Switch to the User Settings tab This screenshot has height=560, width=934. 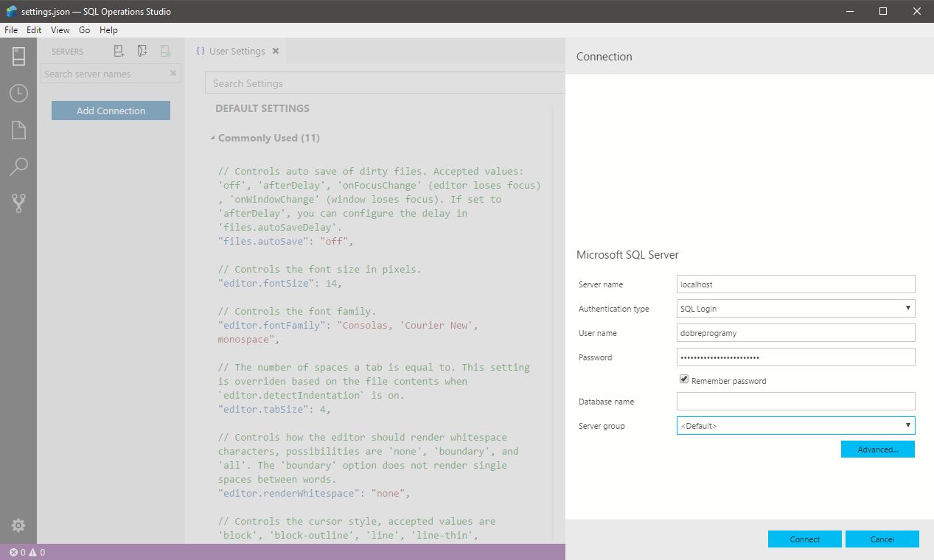point(236,52)
